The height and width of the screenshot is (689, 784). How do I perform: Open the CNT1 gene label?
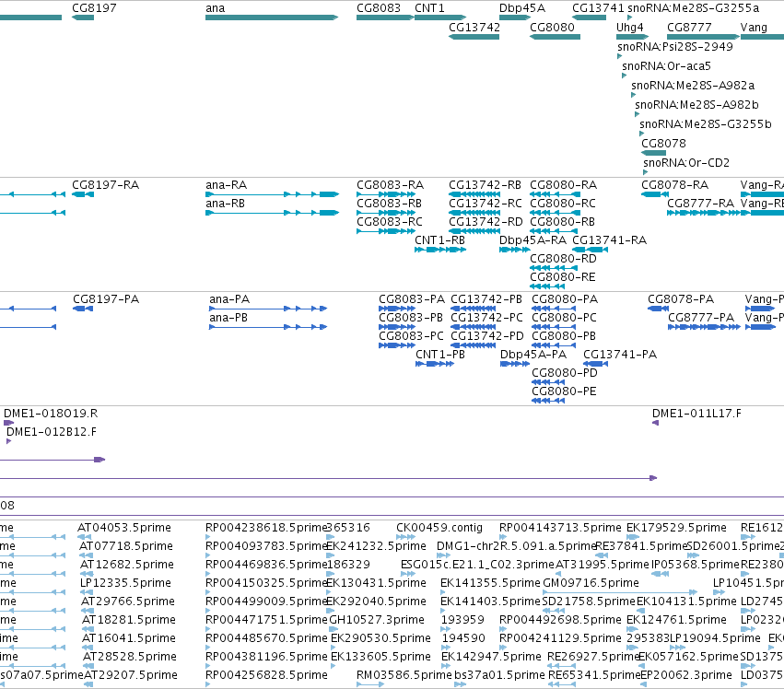429,8
